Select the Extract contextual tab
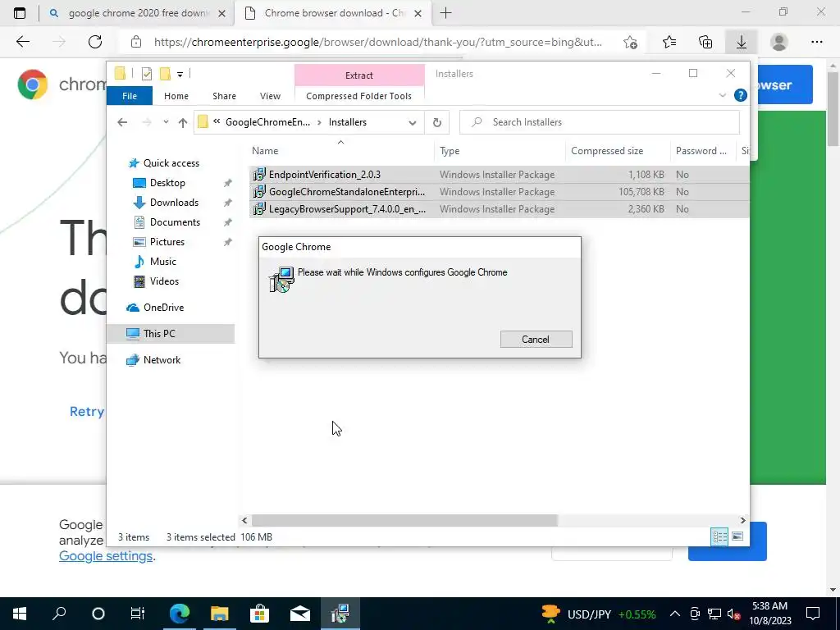 [x=359, y=75]
